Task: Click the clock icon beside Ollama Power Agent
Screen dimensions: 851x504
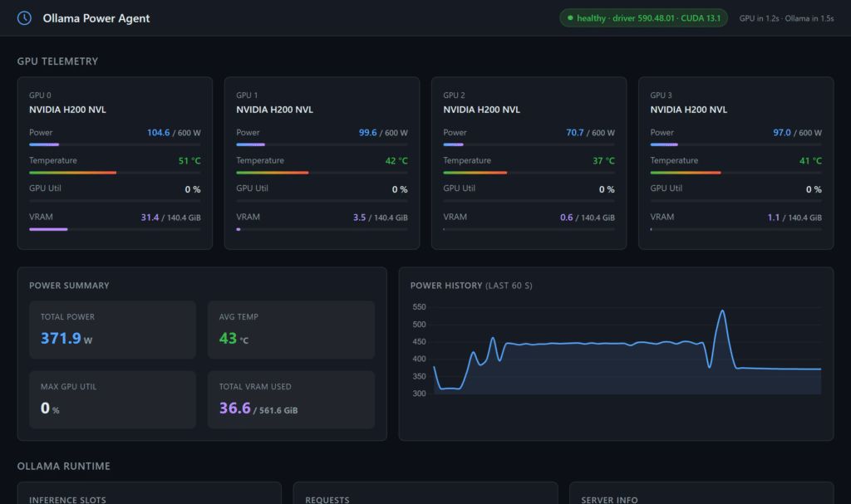Action: pos(25,17)
